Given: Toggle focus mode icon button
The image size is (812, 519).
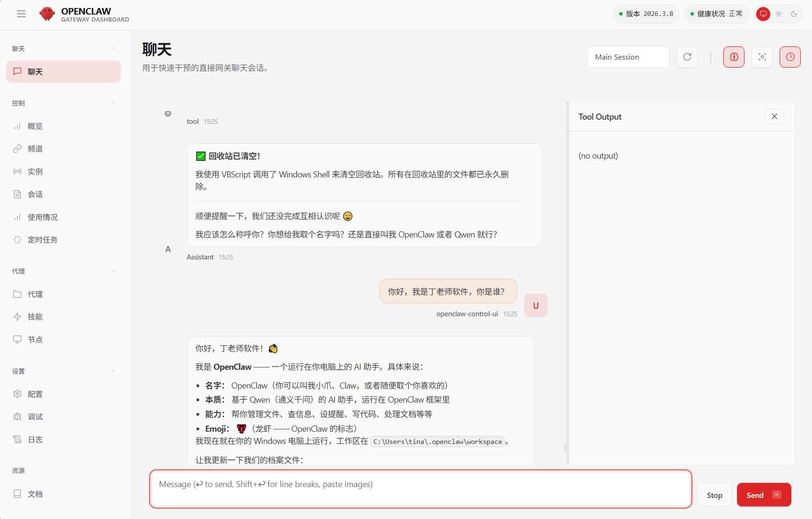Looking at the screenshot, I should click(x=762, y=57).
